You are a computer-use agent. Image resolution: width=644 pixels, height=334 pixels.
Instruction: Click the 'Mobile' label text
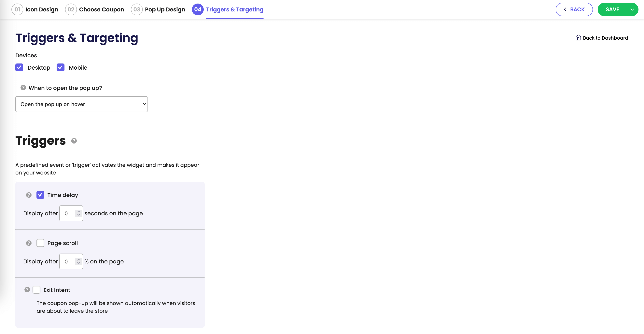click(x=78, y=68)
